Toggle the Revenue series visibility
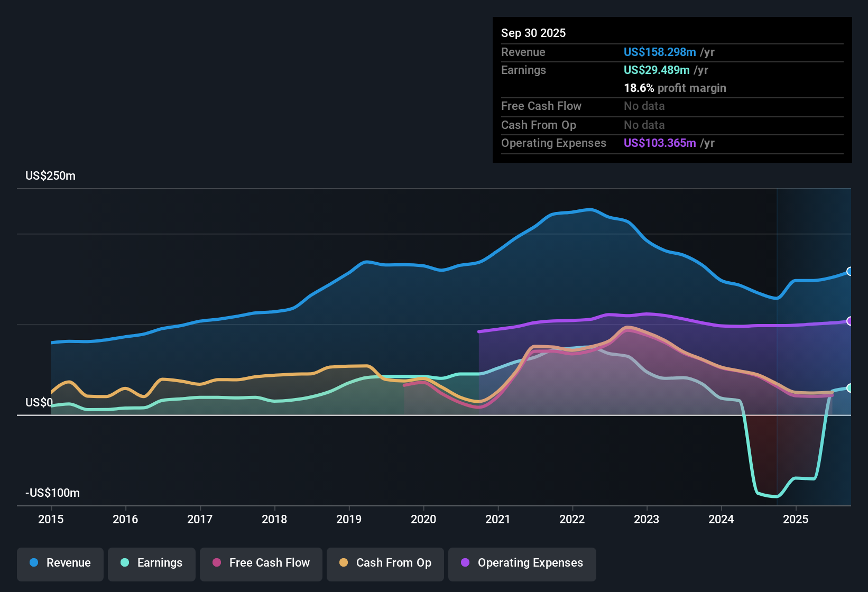The height and width of the screenshot is (592, 868). tap(60, 563)
